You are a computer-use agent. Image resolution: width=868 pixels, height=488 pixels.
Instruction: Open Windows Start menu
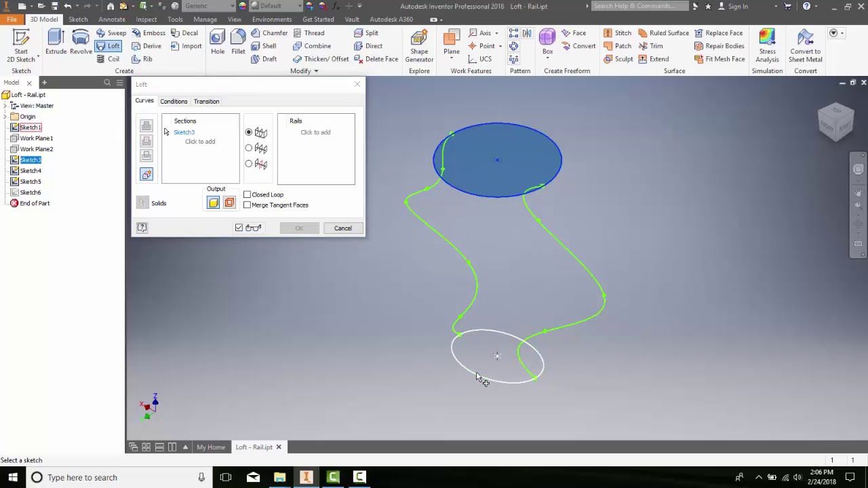pyautogui.click(x=13, y=477)
